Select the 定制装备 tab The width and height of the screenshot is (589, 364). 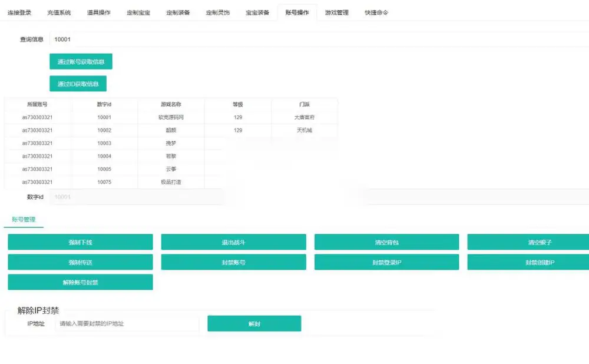[x=178, y=12]
